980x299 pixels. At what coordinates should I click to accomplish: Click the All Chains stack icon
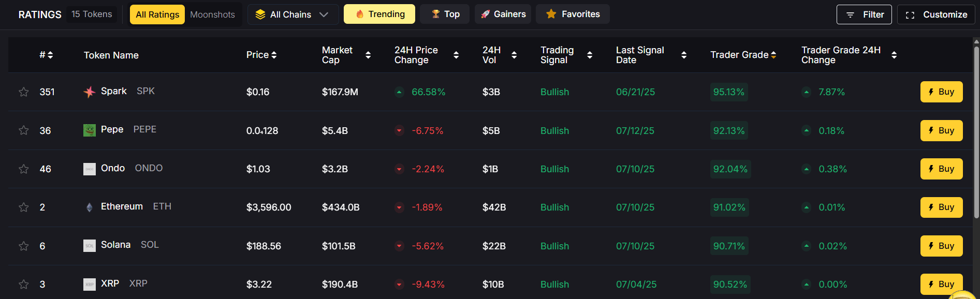click(260, 14)
